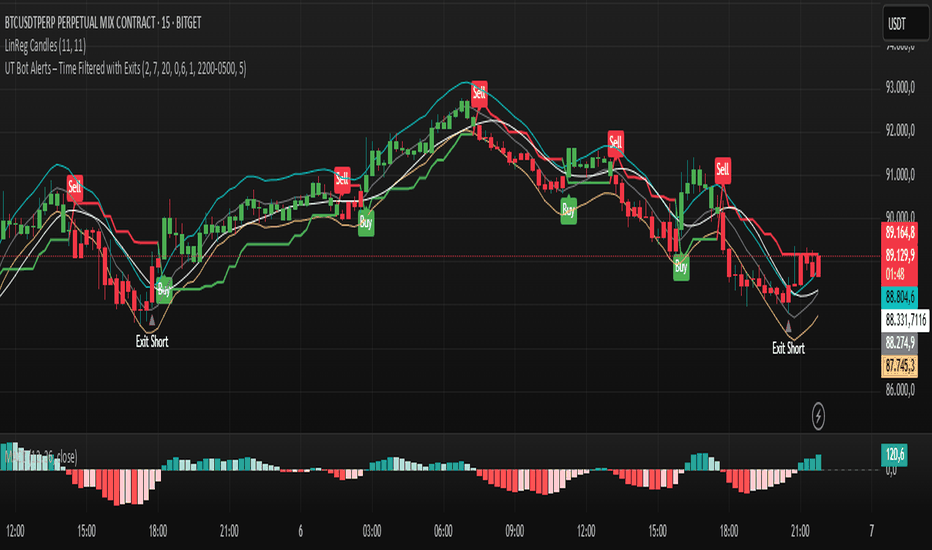Click the lightning bolt icon on chart
The width and height of the screenshot is (932, 550).
818,416
